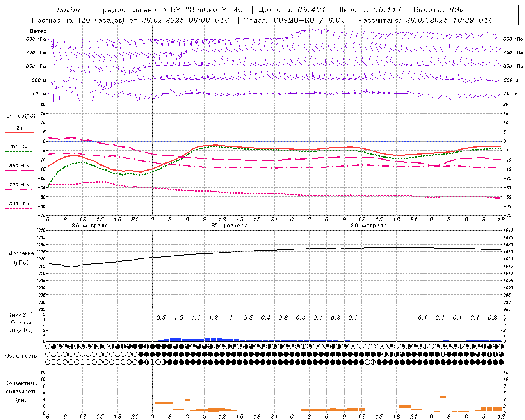This screenshot has width=525, height=420.
Task: Click the Td 2м dew point legend entry
Action: [x=19, y=147]
